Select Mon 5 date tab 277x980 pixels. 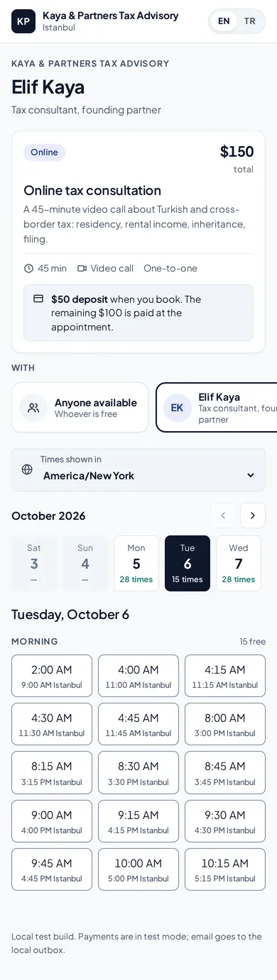click(x=136, y=563)
